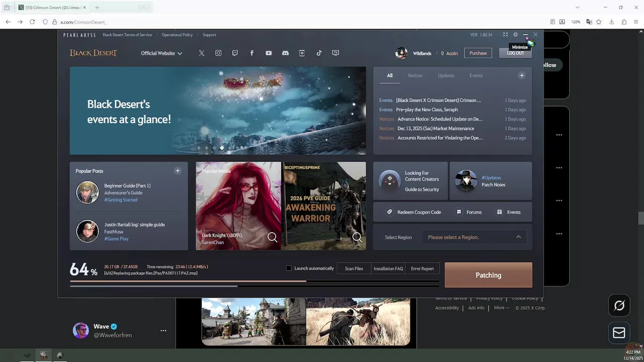Open Justin Bartali log: simple guide post
Viewport: 644px width, 362px height.
tap(134, 225)
